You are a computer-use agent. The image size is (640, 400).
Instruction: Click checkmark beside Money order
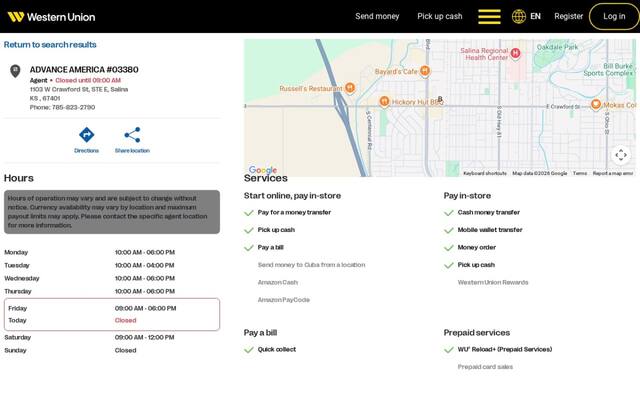449,248
